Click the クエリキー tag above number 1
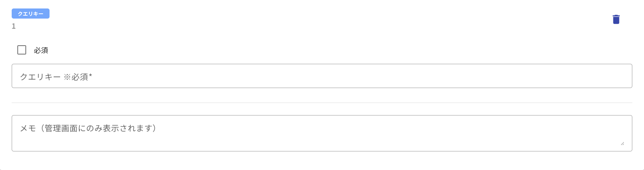 31,14
